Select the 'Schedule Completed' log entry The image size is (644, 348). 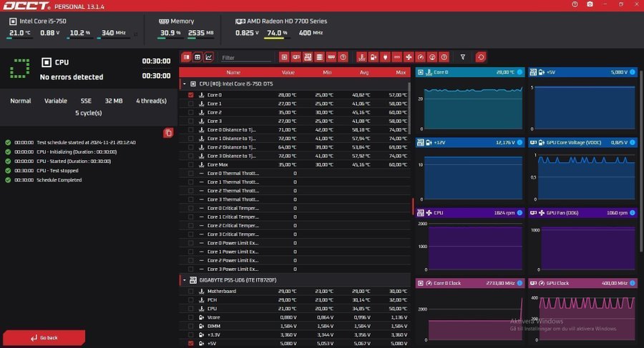[x=59, y=180]
